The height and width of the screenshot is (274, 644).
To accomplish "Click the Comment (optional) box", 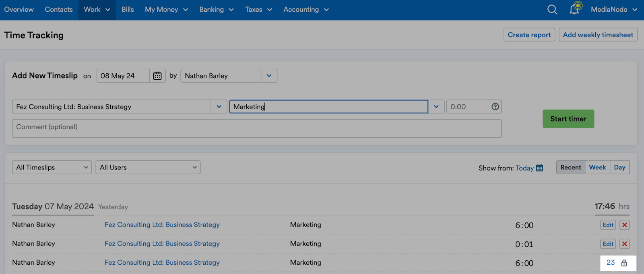I will (257, 128).
